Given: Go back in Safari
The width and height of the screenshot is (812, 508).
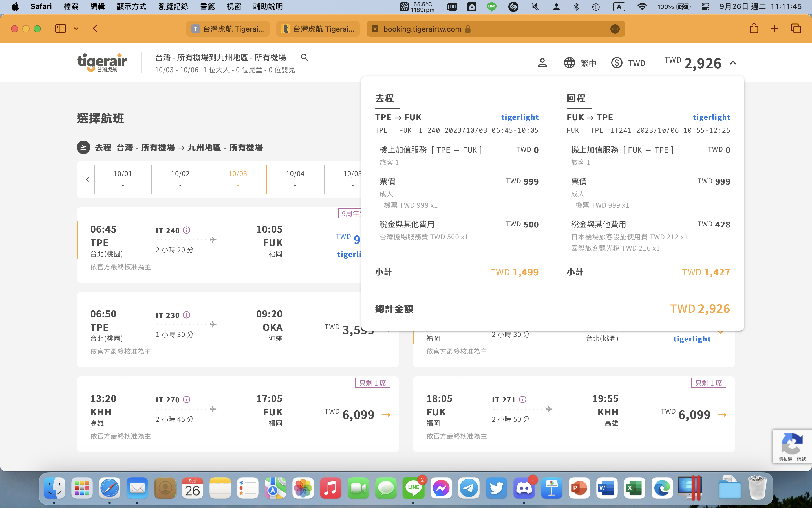Looking at the screenshot, I should pos(95,29).
